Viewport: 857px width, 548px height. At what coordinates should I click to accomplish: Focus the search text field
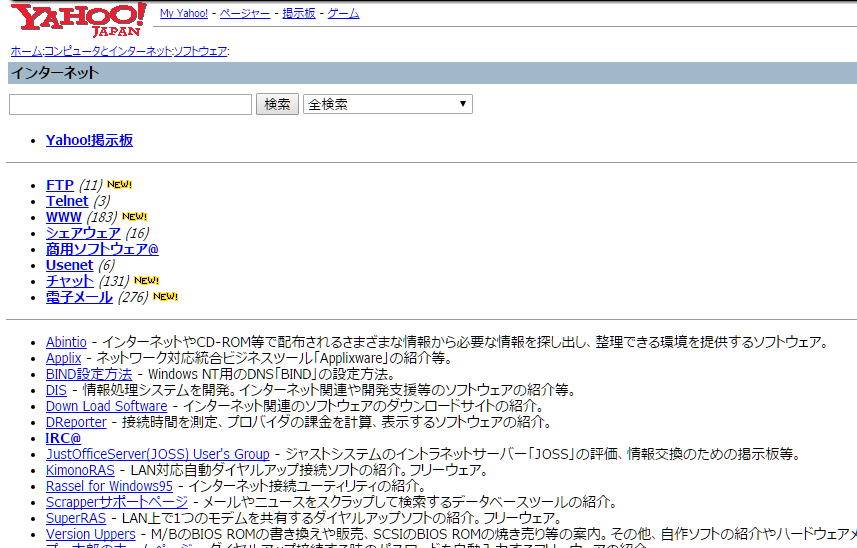point(130,104)
